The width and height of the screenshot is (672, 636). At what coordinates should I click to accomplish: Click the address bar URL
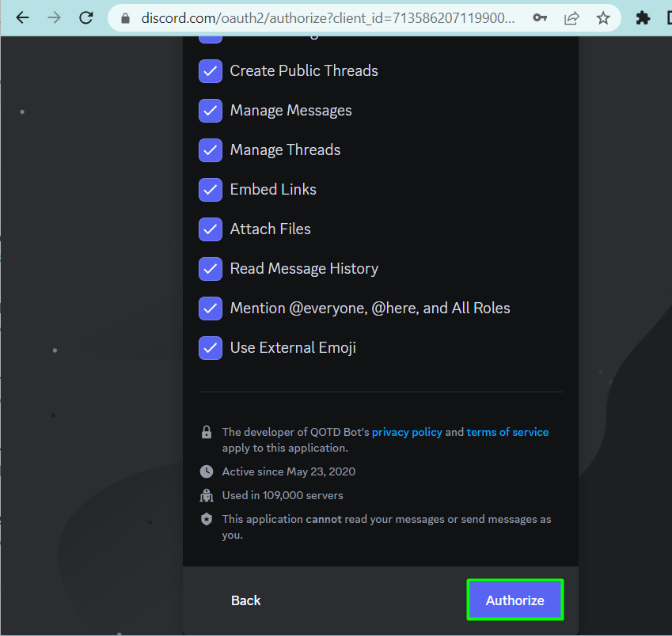pyautogui.click(x=328, y=18)
